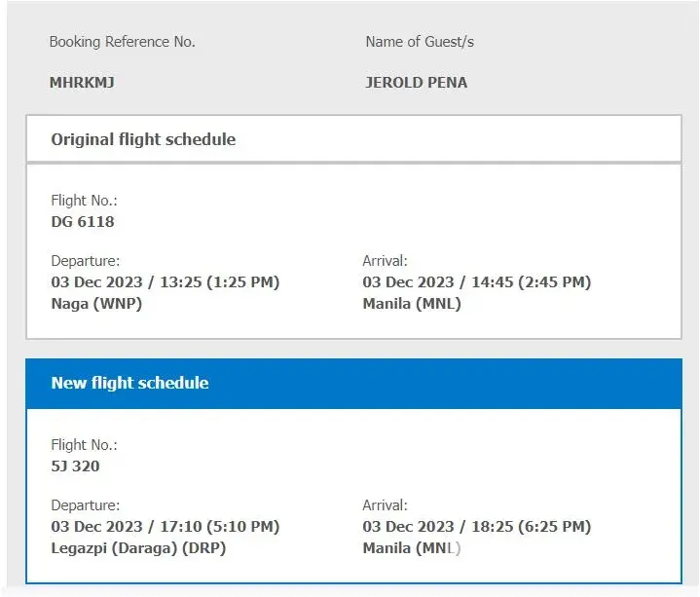The width and height of the screenshot is (700, 597).
Task: Click the booking reference MHRKMJ
Action: (82, 83)
